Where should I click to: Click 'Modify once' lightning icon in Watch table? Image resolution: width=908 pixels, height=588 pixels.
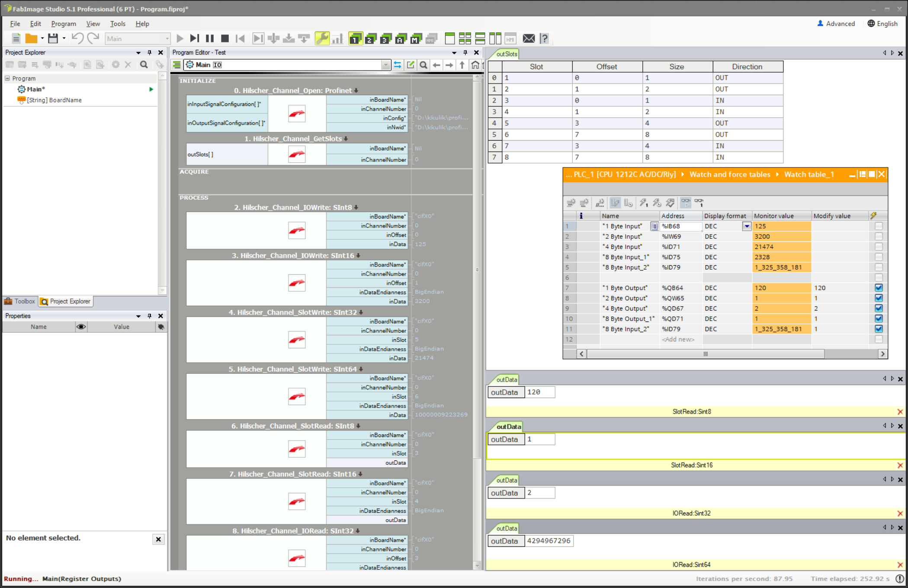(643, 202)
